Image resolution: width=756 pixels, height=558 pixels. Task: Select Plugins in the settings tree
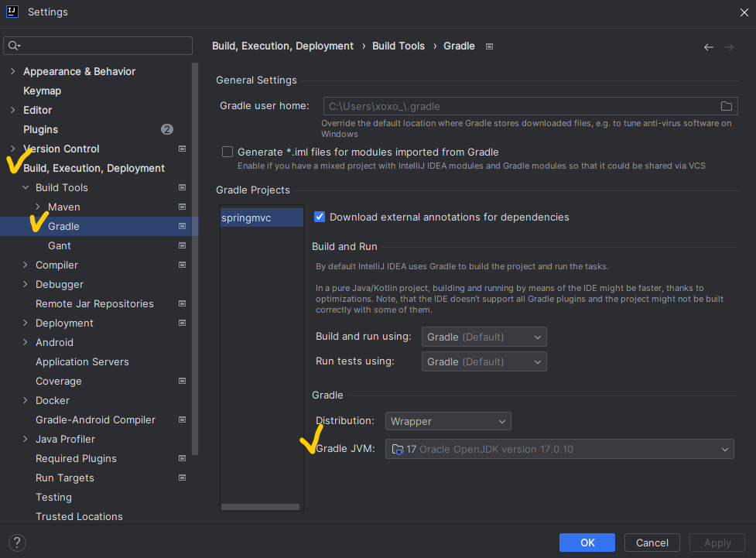[x=40, y=129]
